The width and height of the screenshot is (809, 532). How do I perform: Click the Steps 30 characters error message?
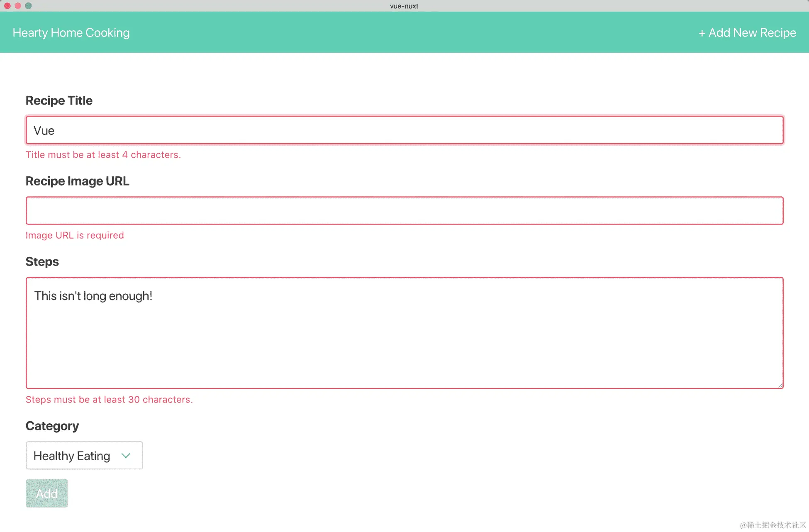click(x=109, y=400)
